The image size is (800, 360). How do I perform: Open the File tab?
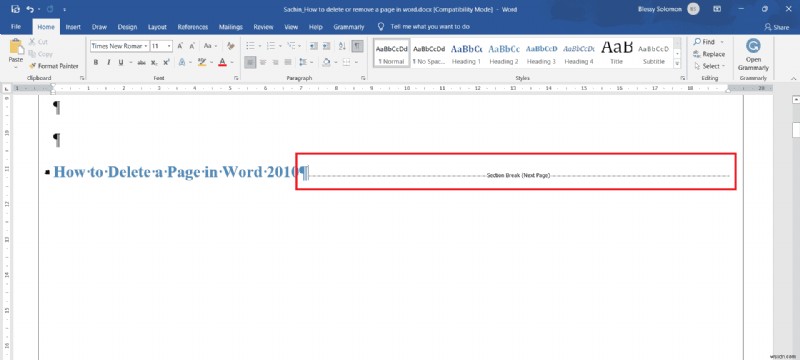16,27
